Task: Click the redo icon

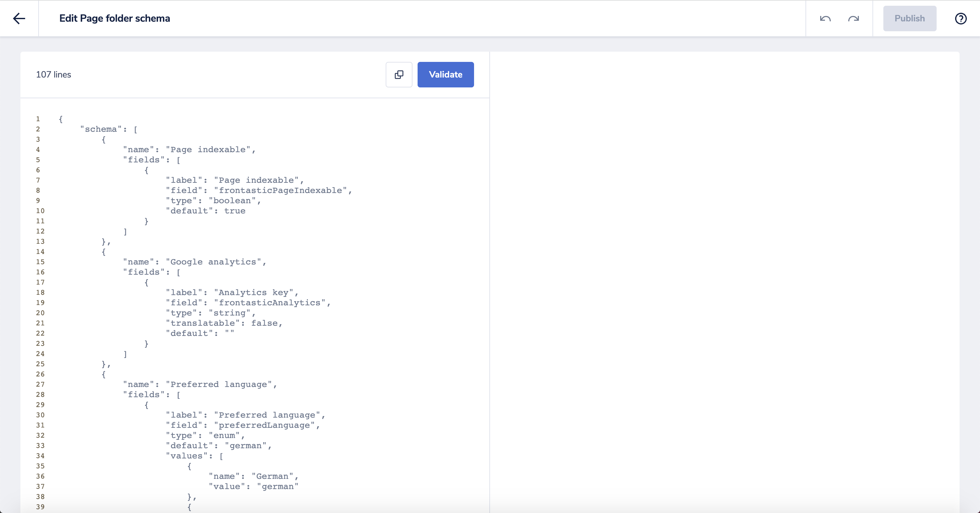Action: [853, 18]
